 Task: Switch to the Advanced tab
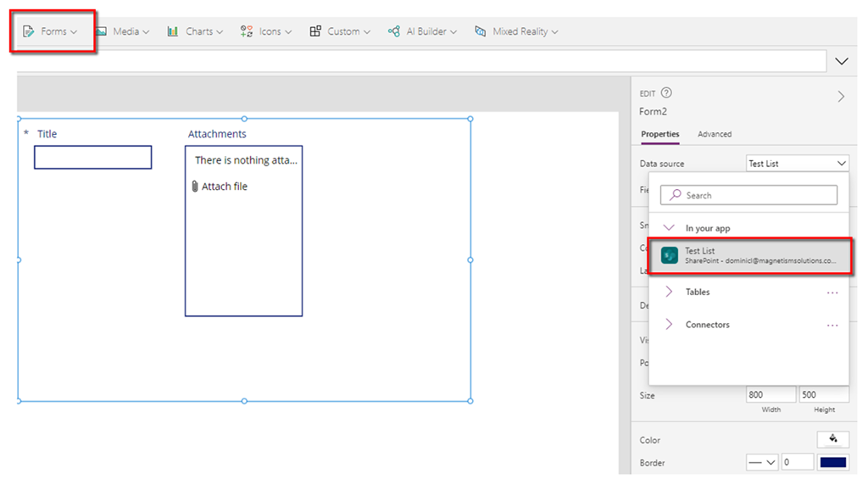click(x=714, y=134)
